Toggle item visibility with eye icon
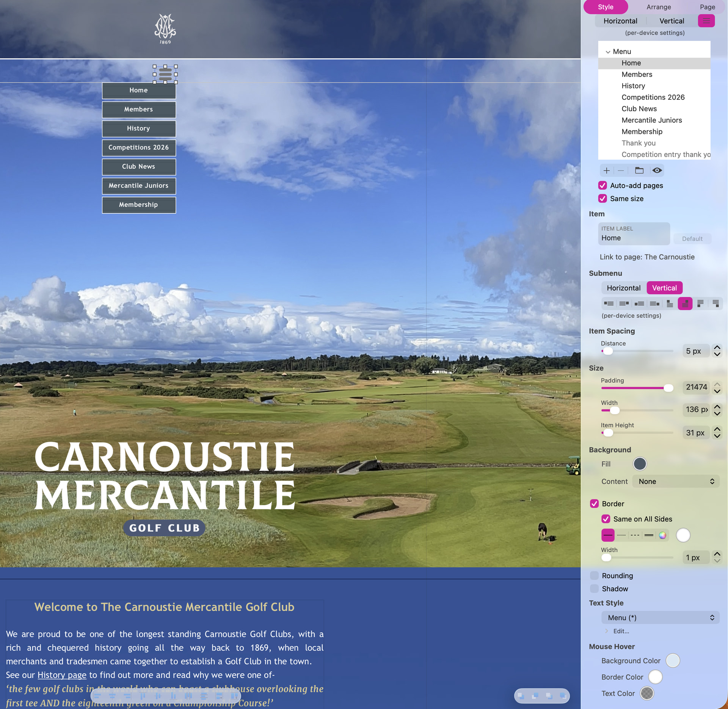This screenshot has height=709, width=728. pos(657,171)
